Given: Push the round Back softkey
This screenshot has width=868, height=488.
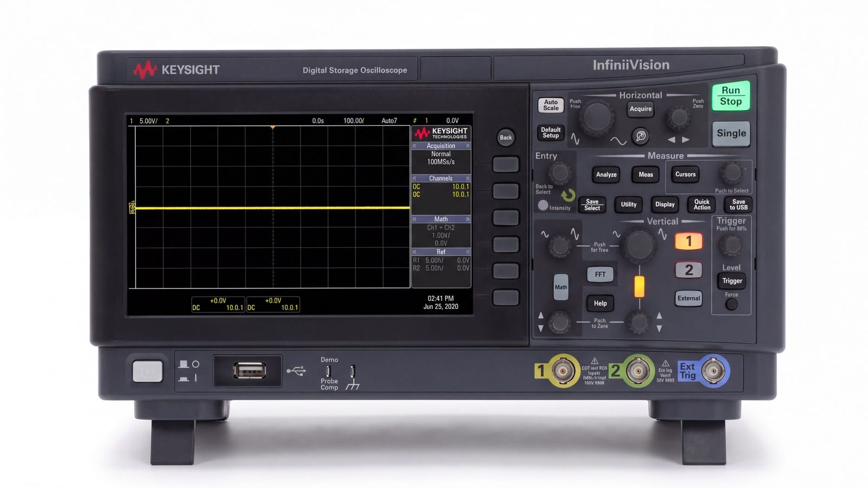Looking at the screenshot, I should (x=506, y=137).
